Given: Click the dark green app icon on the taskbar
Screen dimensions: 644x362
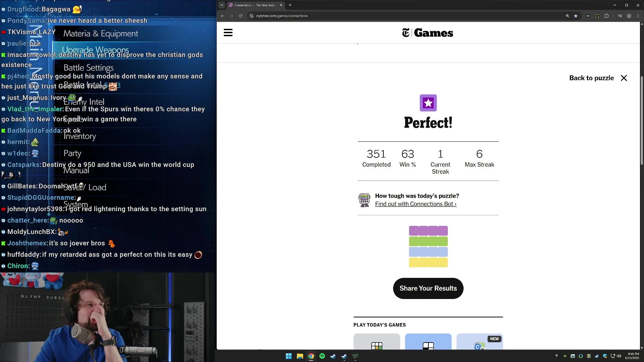Looking at the screenshot, I should 355,356.
